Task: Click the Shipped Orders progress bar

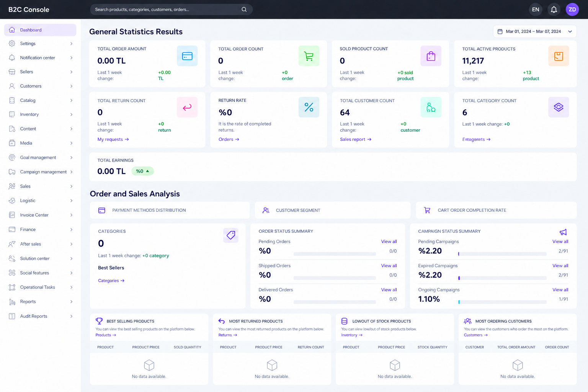Action: [335, 278]
